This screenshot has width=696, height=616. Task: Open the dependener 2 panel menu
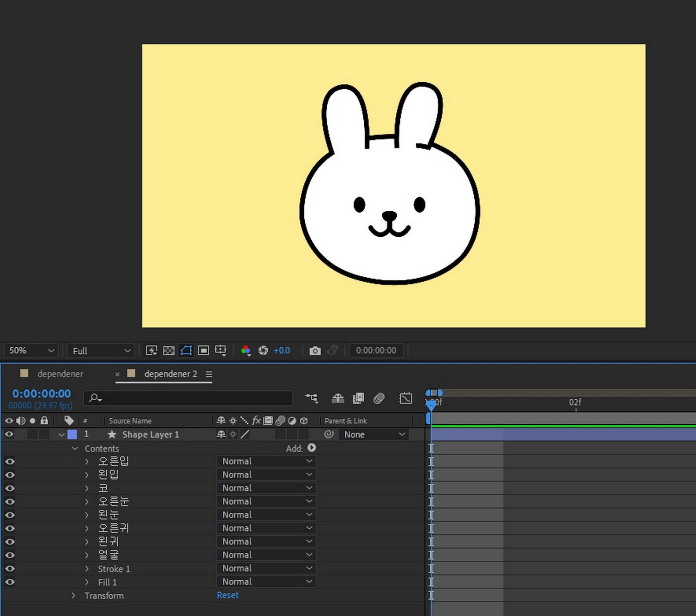(209, 374)
